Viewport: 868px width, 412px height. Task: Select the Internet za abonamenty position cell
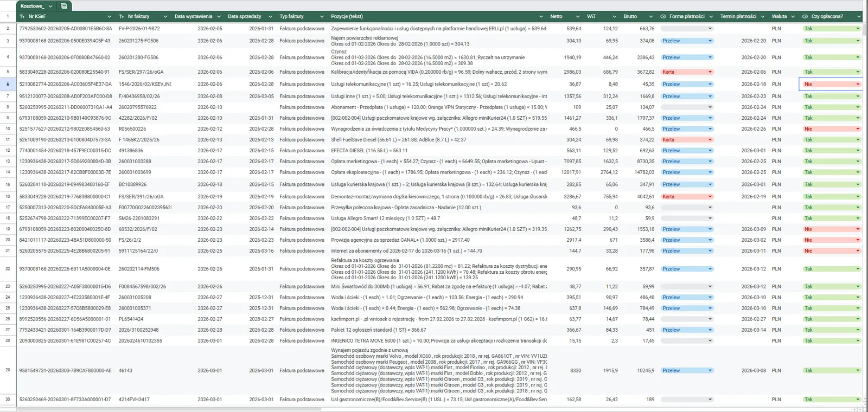pos(438,250)
